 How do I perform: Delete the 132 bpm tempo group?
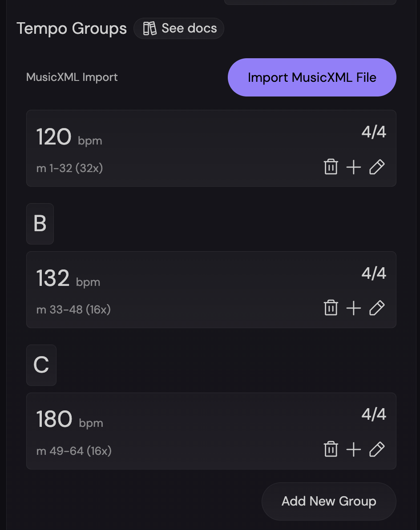331,308
